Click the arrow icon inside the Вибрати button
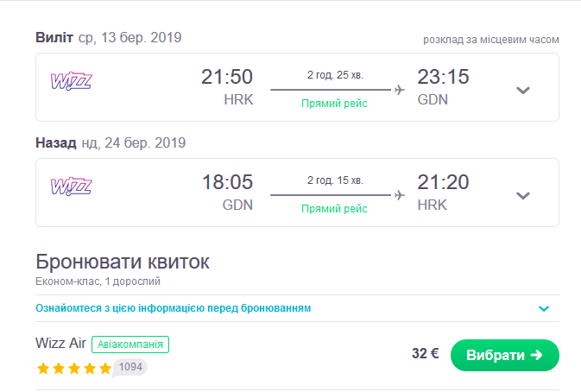This screenshot has width=581, height=392. click(537, 355)
